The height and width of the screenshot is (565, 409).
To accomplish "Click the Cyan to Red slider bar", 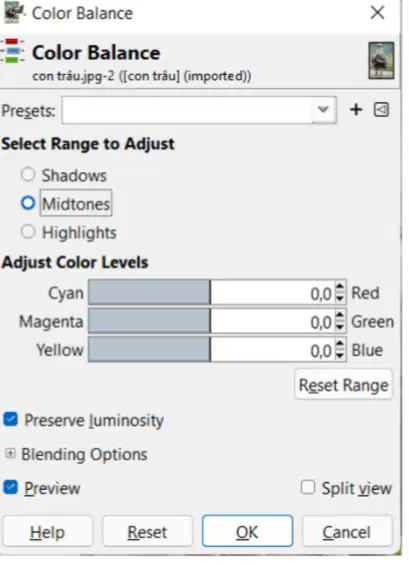I will (x=212, y=292).
